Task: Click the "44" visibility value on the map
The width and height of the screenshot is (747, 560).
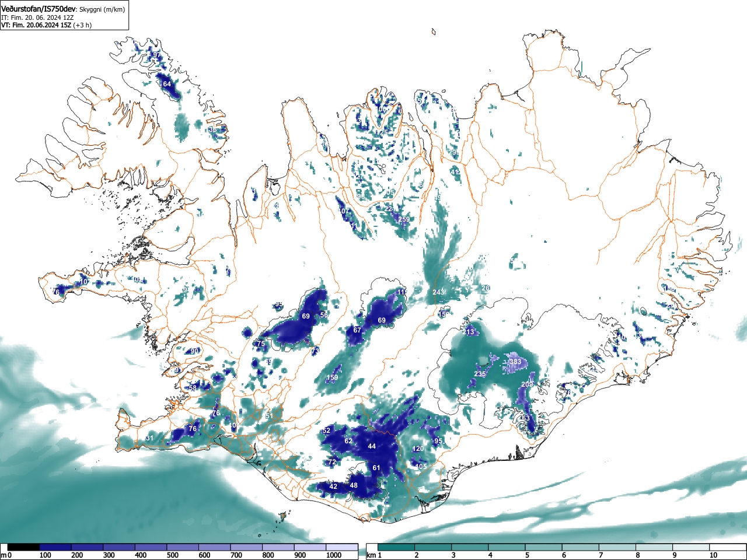Action: click(372, 446)
